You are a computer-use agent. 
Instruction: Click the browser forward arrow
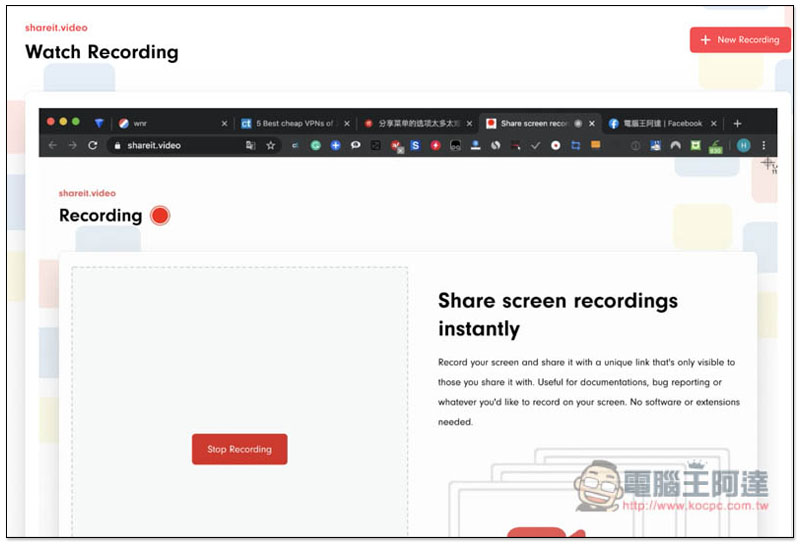[72, 145]
